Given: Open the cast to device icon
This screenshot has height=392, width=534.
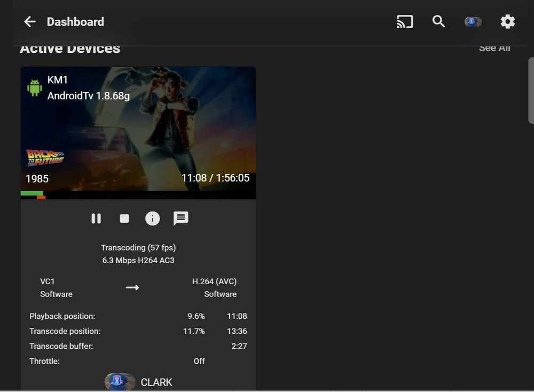Looking at the screenshot, I should (405, 22).
